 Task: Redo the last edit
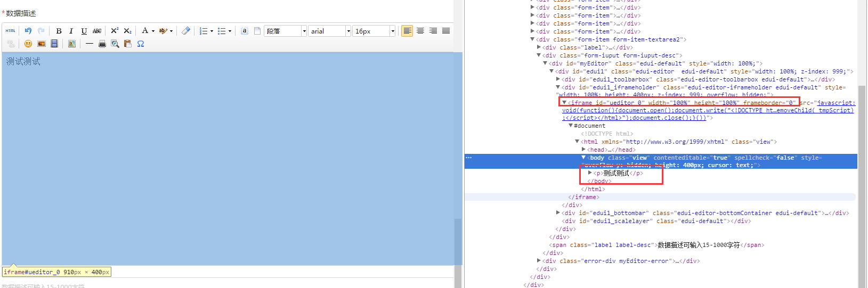click(x=41, y=31)
